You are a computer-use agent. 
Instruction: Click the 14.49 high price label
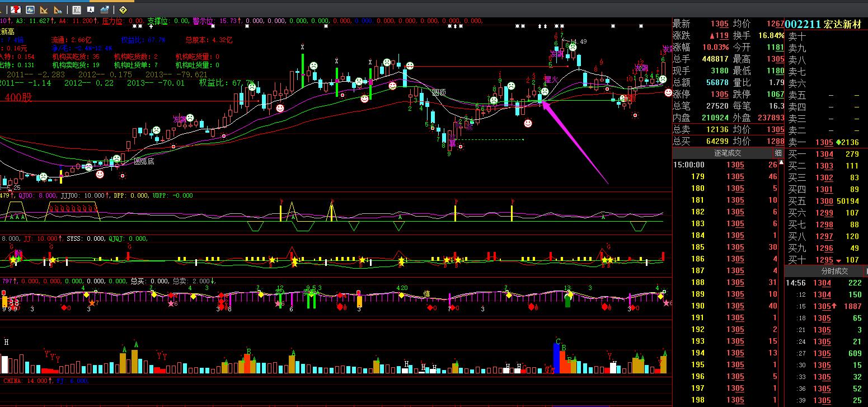578,42
